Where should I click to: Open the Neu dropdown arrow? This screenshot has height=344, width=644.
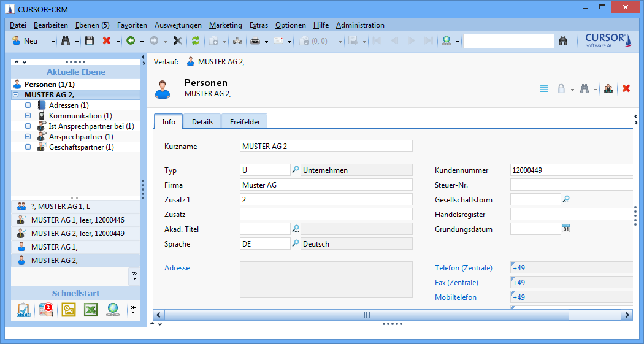53,42
